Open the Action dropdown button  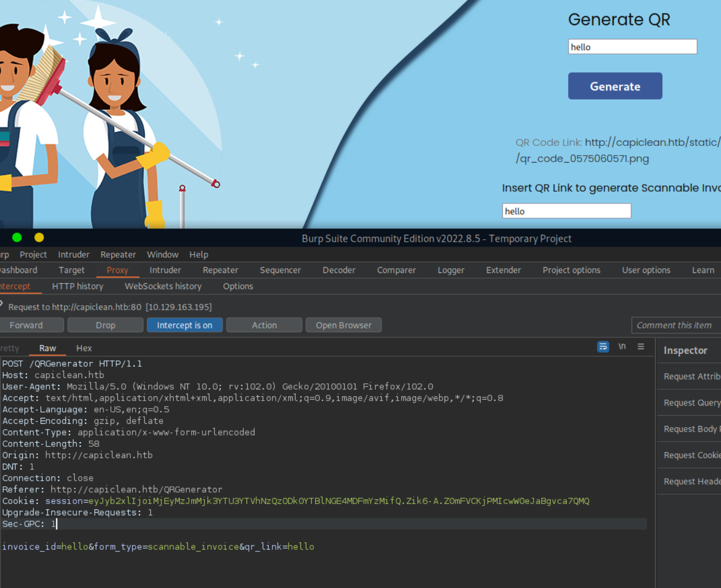(264, 325)
